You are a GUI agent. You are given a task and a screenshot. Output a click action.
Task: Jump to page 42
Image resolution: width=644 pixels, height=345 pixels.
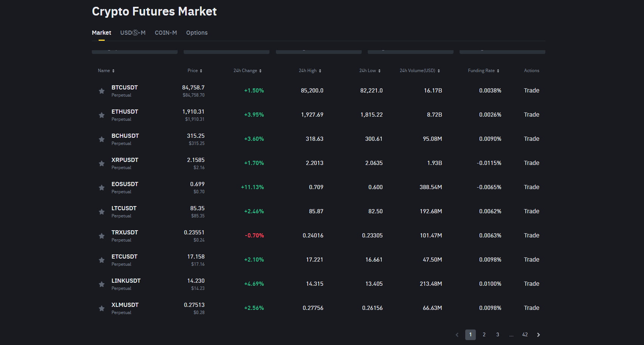click(525, 335)
